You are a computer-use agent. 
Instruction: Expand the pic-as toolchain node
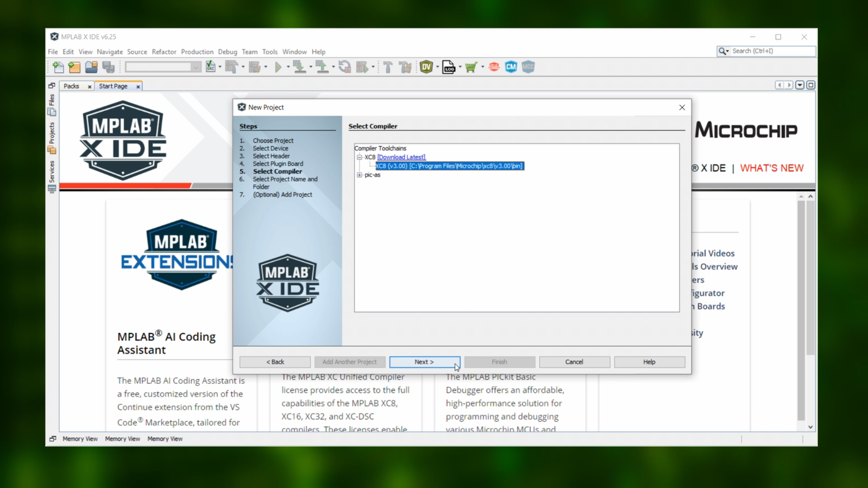(x=359, y=175)
